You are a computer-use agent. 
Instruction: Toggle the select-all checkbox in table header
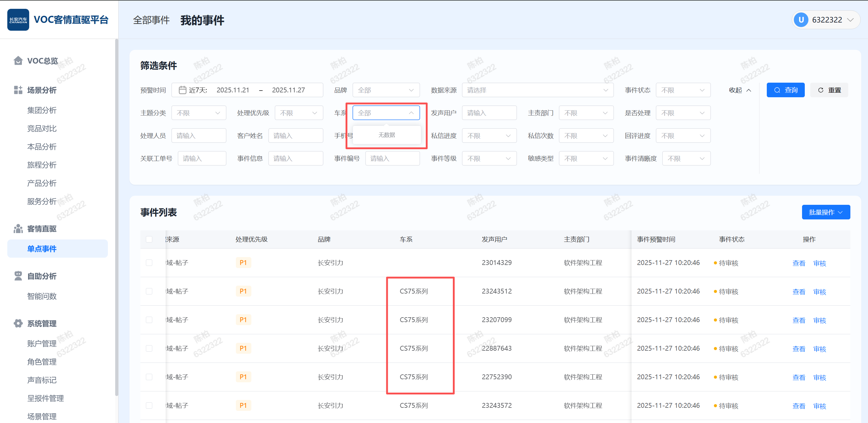coord(149,239)
